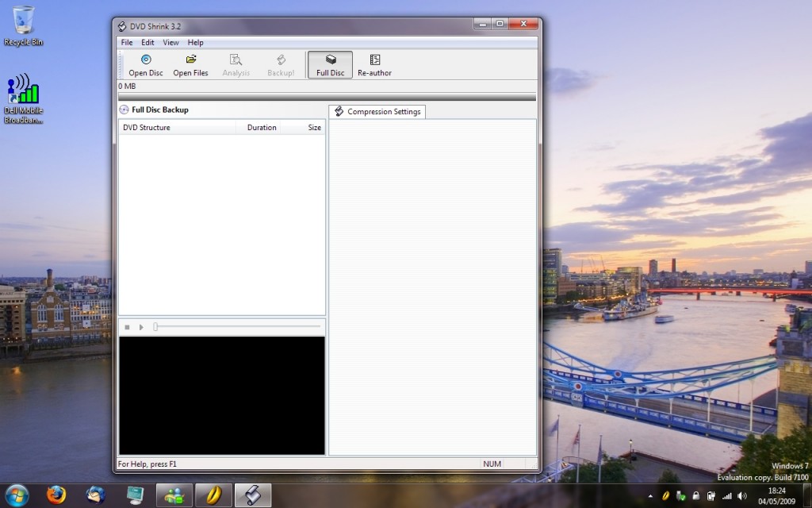The width and height of the screenshot is (812, 508).
Task: Click the computer monitor taskbar icon
Action: pos(135,495)
